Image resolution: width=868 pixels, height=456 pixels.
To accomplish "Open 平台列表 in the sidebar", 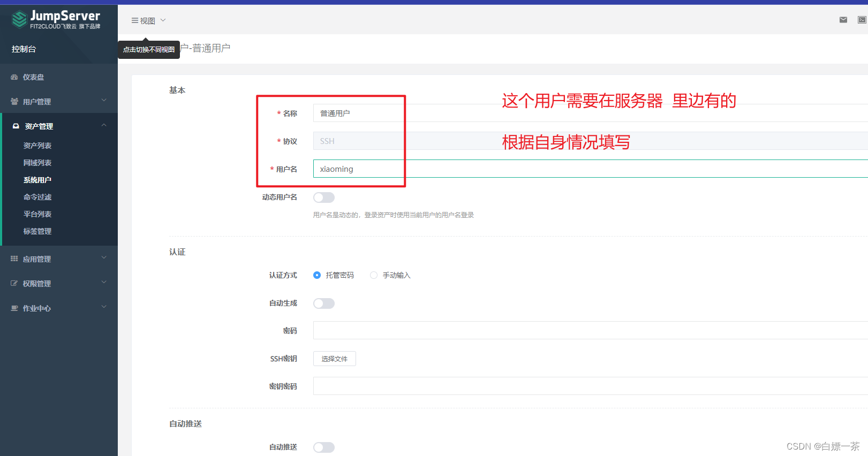I will tap(37, 214).
